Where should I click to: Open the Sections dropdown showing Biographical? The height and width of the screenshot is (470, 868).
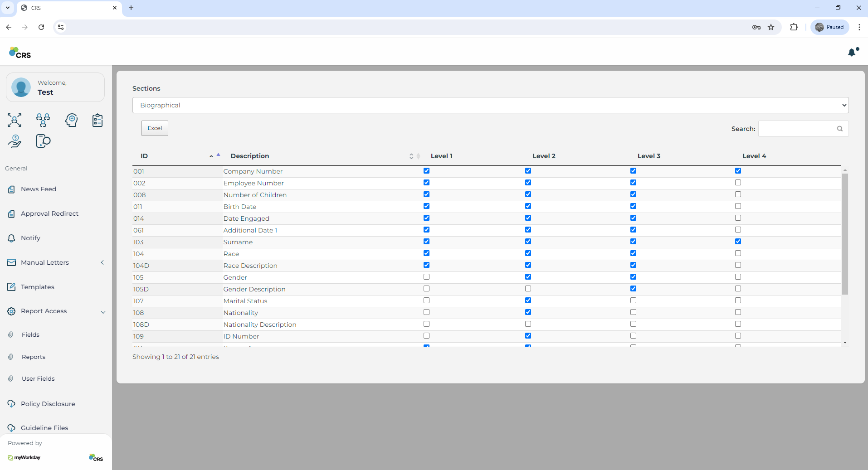coord(490,105)
